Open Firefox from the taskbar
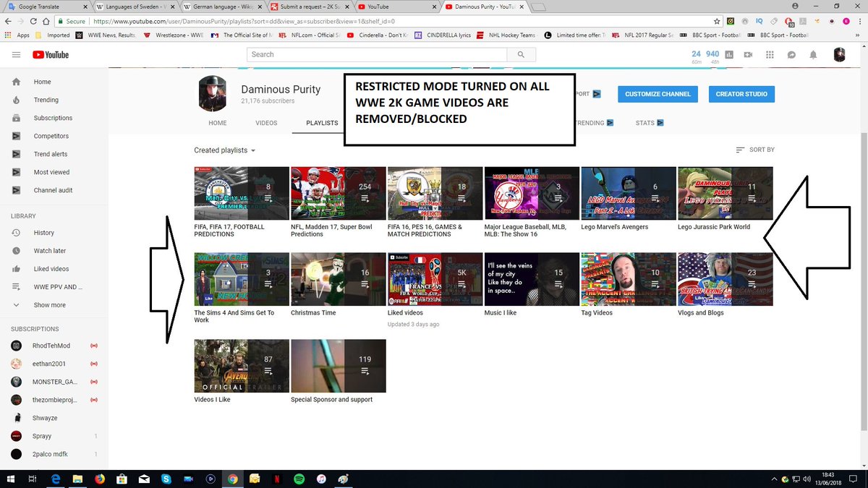The image size is (868, 488). 99,479
